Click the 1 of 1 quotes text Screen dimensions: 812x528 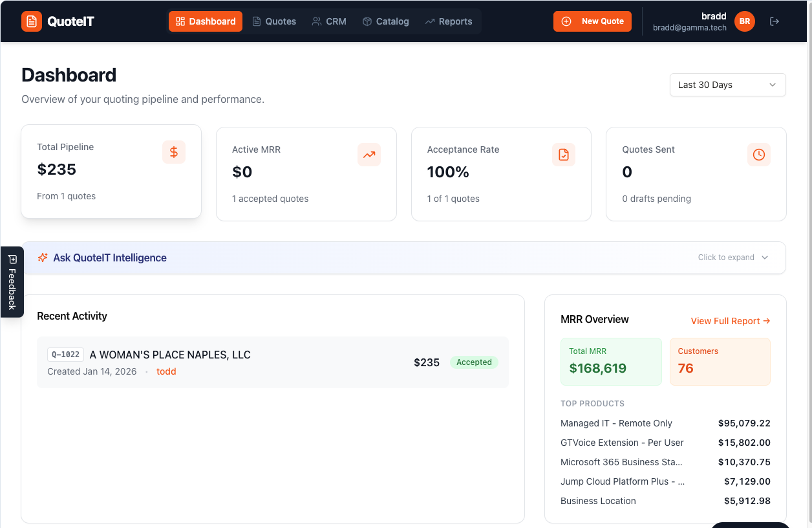[x=453, y=199]
